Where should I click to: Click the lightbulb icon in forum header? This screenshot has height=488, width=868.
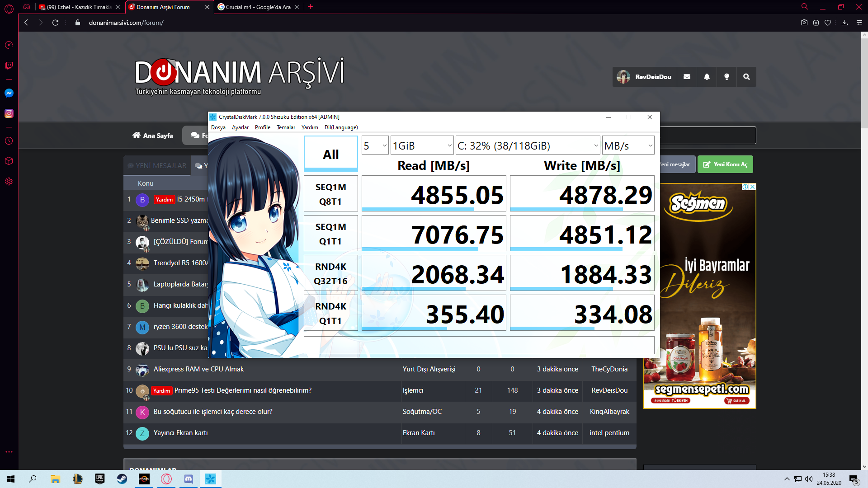(x=726, y=77)
